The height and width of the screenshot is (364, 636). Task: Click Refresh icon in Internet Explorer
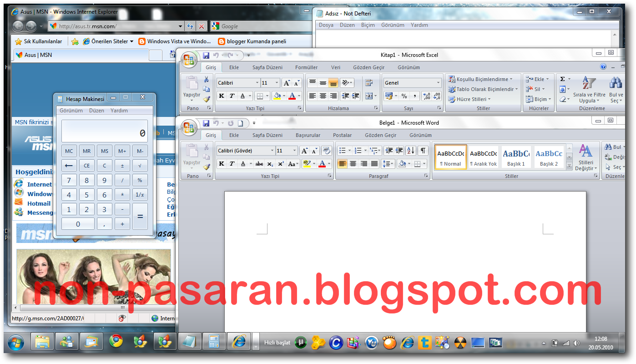(x=191, y=26)
